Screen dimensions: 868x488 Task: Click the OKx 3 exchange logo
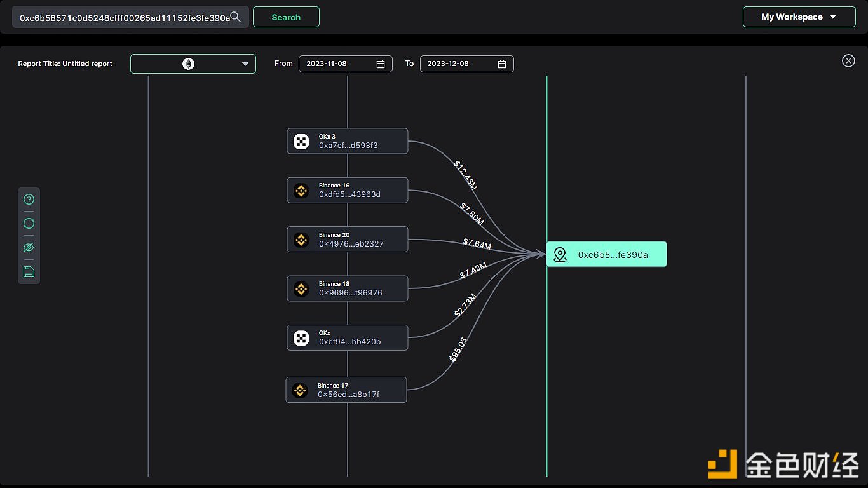click(x=301, y=141)
